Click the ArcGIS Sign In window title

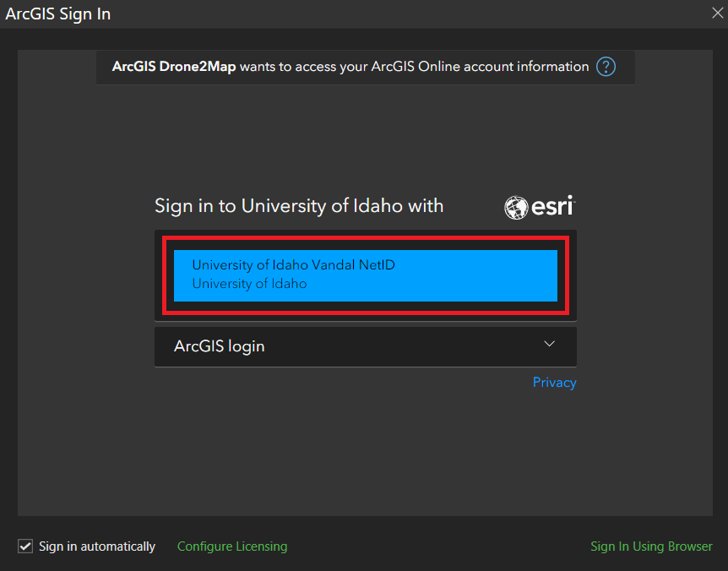pyautogui.click(x=58, y=14)
